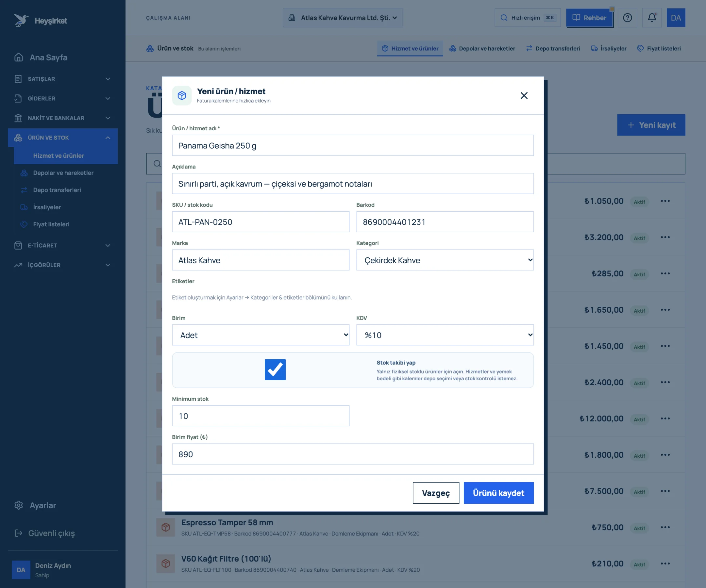Click the product box icon in dialog header
The image size is (706, 588).
click(x=182, y=96)
